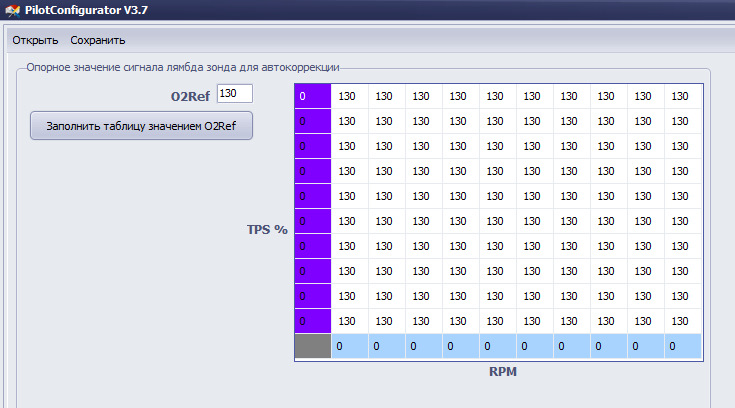Click the RPM axis label below table
735x408 pixels.
coord(503,371)
